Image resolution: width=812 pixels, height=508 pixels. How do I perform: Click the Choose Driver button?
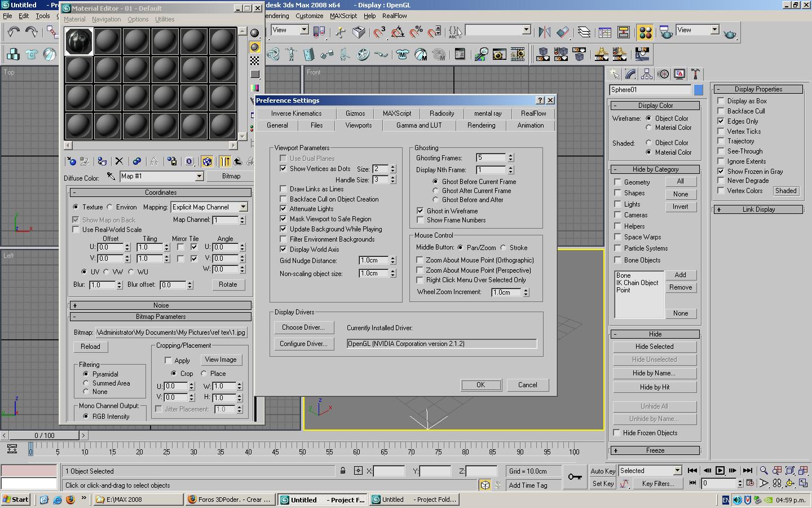[x=303, y=327]
